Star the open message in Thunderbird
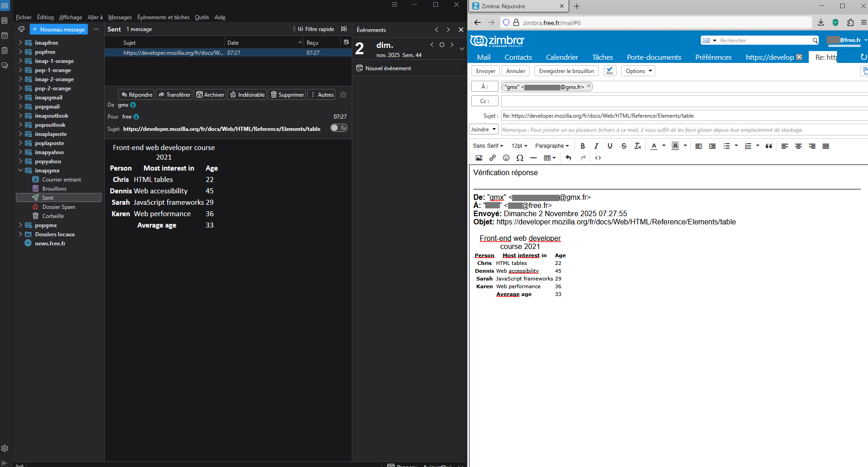Image resolution: width=868 pixels, height=467 pixels. 343,95
